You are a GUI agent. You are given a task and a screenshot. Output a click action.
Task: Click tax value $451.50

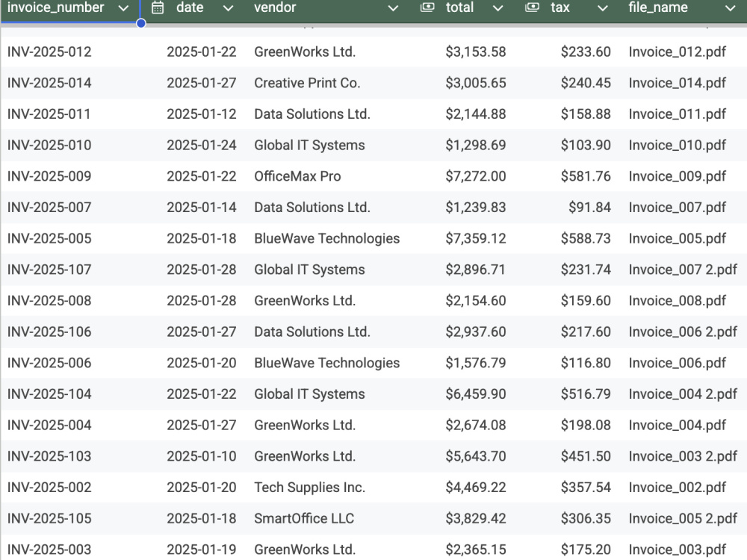point(586,456)
